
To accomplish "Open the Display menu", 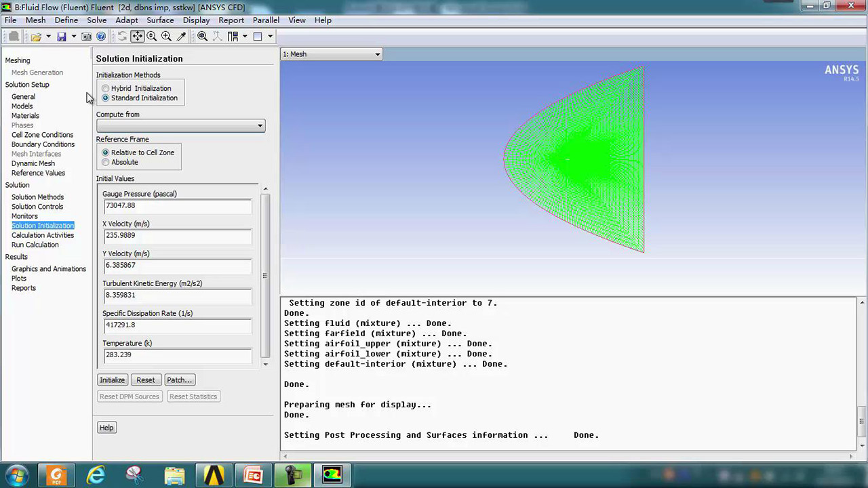I will (x=197, y=20).
